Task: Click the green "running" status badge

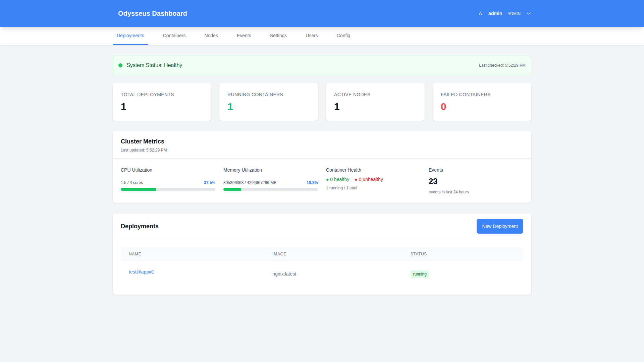Action: tap(420, 274)
